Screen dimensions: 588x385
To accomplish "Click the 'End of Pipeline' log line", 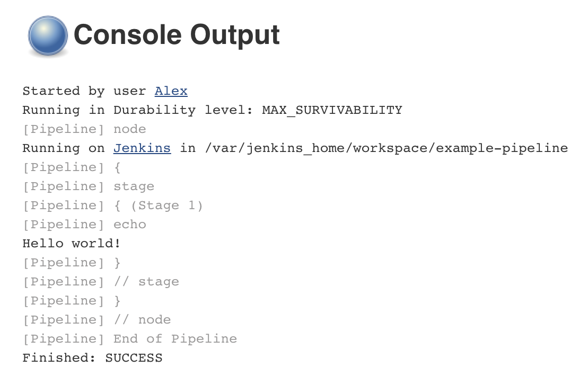I will pos(175,339).
